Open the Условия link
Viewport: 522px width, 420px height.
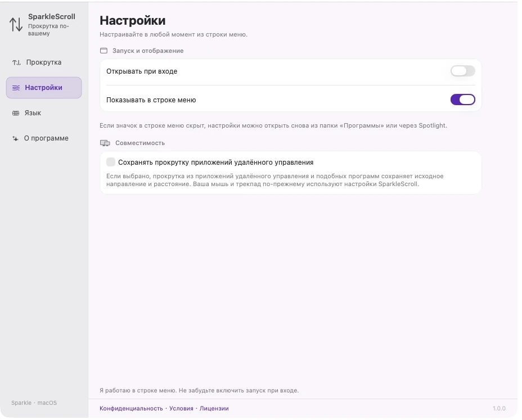[x=181, y=408]
